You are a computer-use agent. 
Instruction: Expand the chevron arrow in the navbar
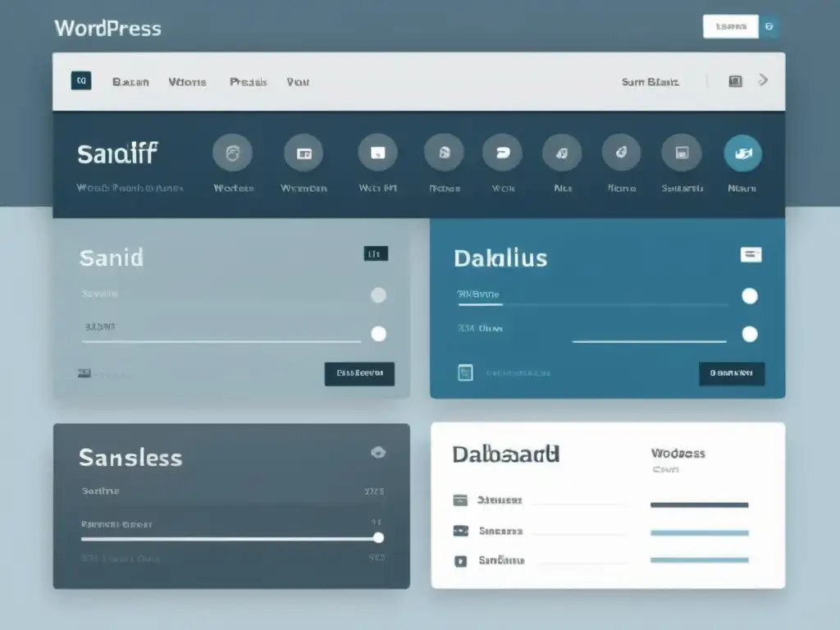764,80
